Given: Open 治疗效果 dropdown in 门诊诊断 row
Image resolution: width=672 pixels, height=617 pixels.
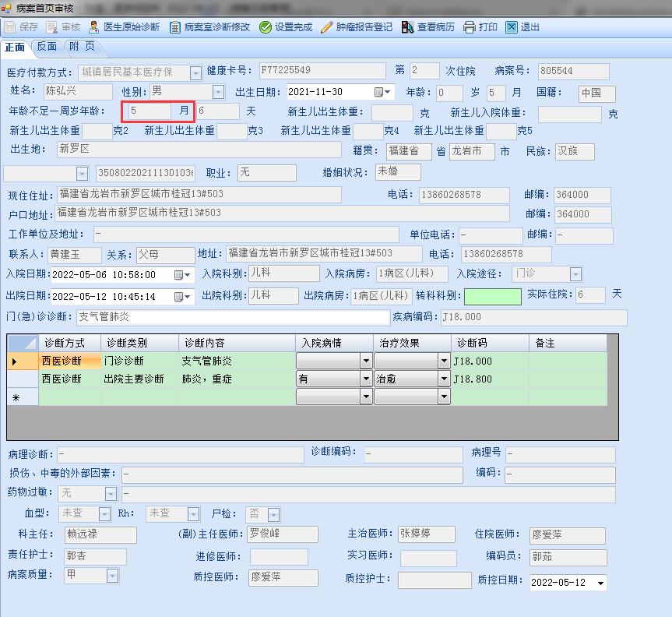Looking at the screenshot, I should point(444,361).
